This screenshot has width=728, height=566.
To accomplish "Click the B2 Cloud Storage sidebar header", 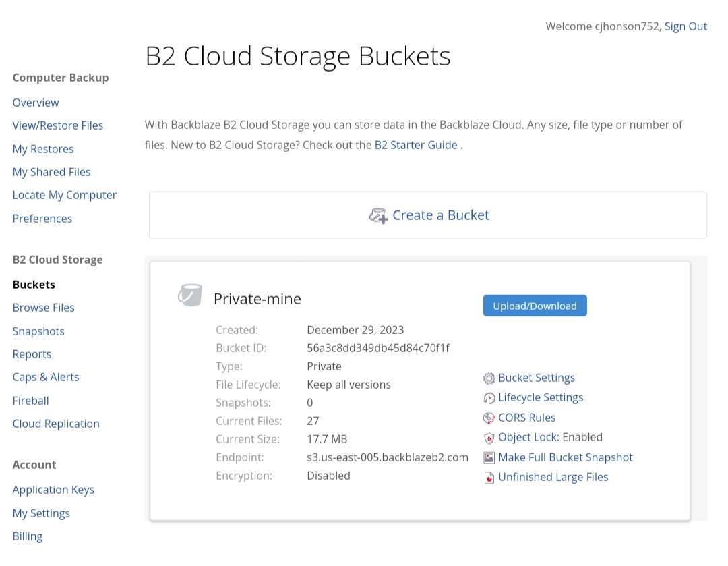I will tap(57, 260).
